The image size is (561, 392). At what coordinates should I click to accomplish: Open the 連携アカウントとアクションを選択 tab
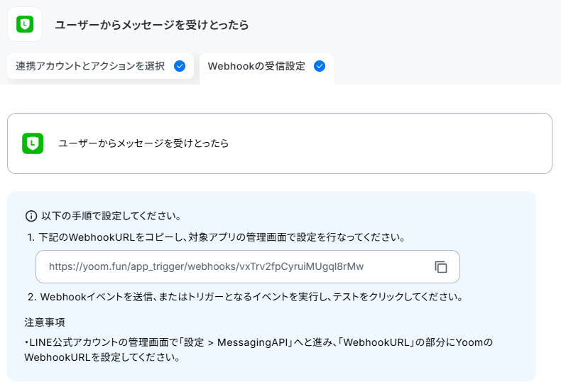point(101,66)
